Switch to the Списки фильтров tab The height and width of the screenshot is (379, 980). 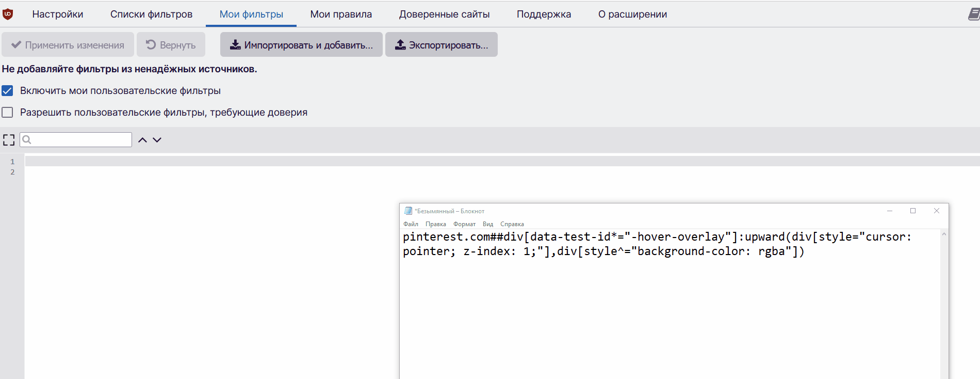click(151, 14)
